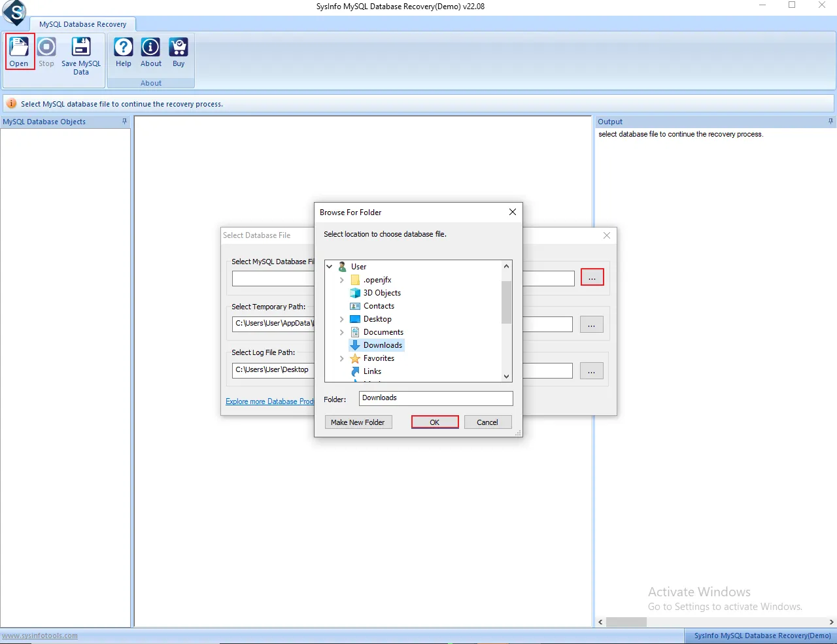
Task: Click the Output panel horizontal scrollbar thumb
Action: (626, 622)
